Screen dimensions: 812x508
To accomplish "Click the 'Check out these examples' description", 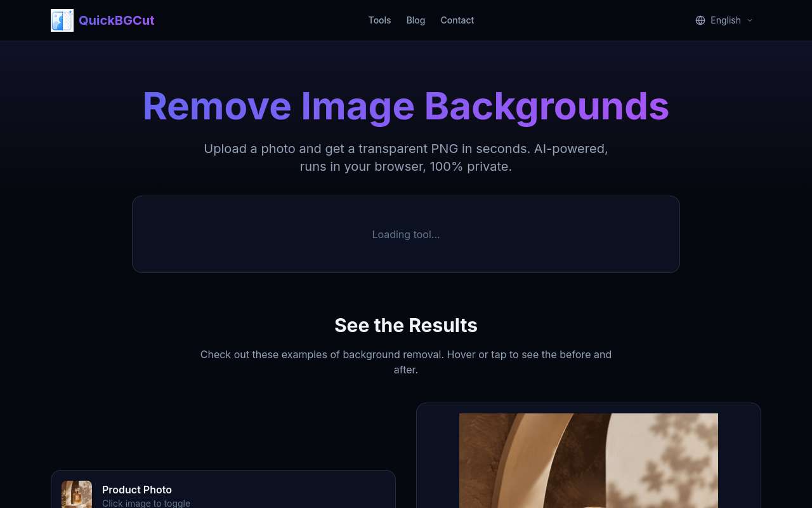I will (406, 362).
